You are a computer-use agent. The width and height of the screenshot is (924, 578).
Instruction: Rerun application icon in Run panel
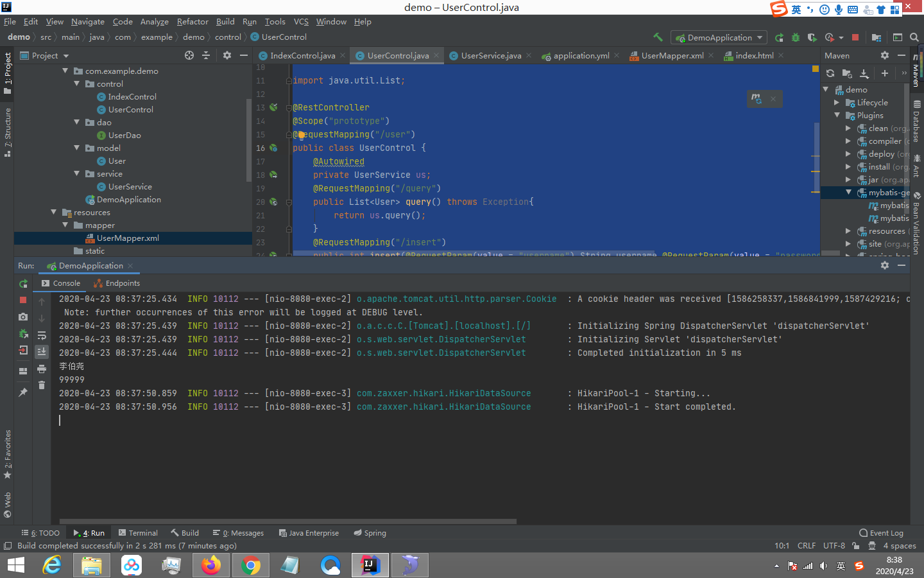pos(23,283)
